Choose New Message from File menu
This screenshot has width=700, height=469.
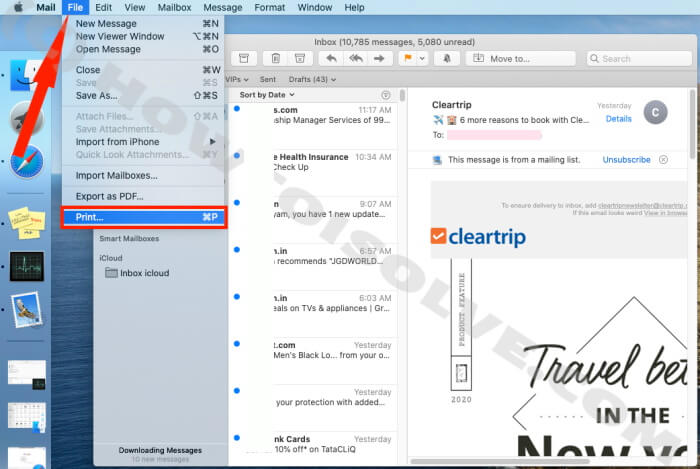point(144,24)
